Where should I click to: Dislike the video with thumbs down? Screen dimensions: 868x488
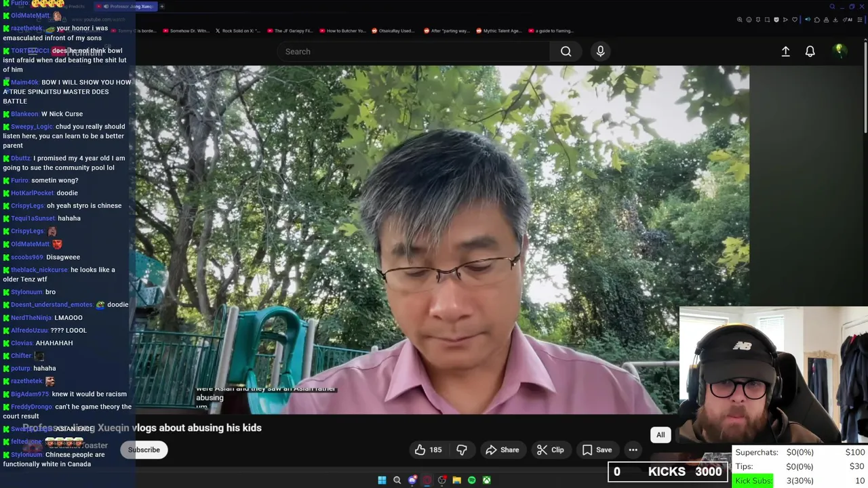point(462,450)
